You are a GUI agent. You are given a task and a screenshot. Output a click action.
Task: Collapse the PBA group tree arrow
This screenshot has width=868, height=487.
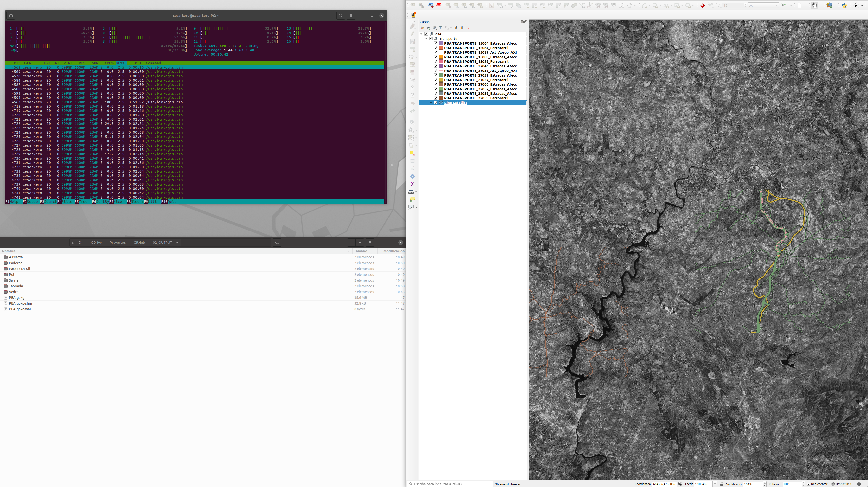(x=422, y=34)
